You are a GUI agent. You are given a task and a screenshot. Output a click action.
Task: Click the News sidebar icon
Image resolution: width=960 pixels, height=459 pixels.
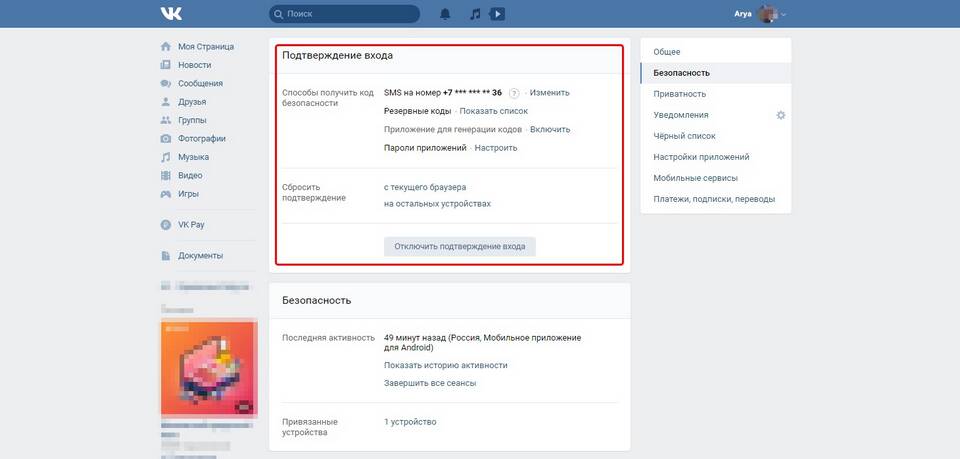[x=165, y=65]
